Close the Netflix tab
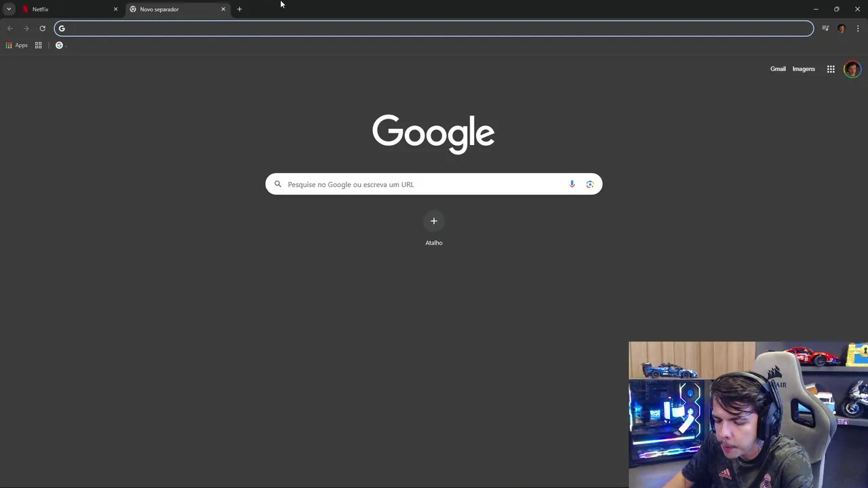Screen dimensions: 868x488 115,9
